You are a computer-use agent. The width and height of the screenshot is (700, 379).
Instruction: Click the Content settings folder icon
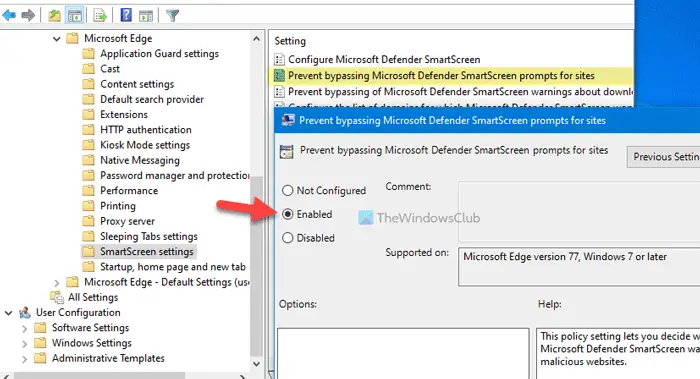coord(88,84)
